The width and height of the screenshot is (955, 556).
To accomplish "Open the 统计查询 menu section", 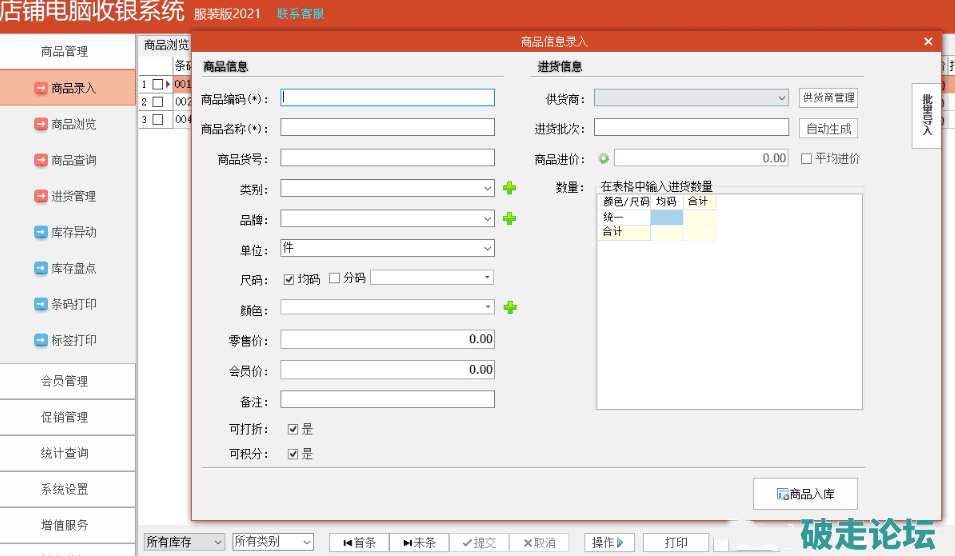I will tap(67, 453).
